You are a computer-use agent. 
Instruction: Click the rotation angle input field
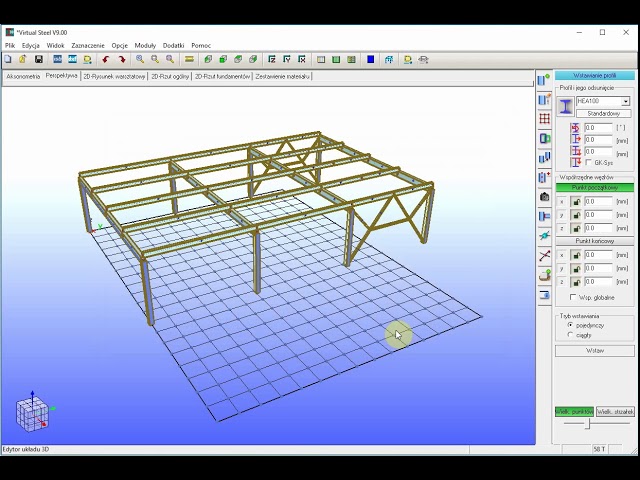598,128
